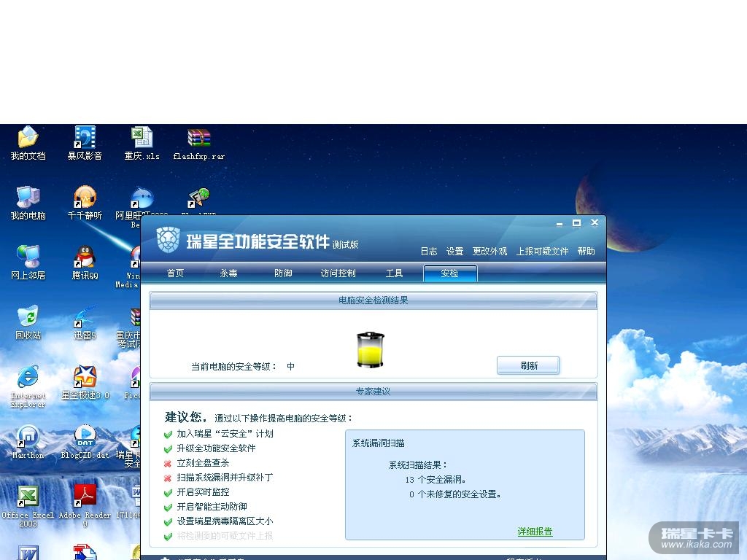The width and height of the screenshot is (747, 560).
Task: Open Internet Explorer desktop shortcut
Action: (28, 386)
